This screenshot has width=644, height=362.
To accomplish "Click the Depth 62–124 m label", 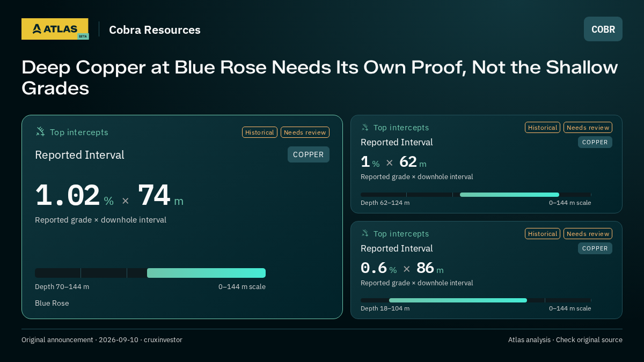I will click(x=385, y=203).
